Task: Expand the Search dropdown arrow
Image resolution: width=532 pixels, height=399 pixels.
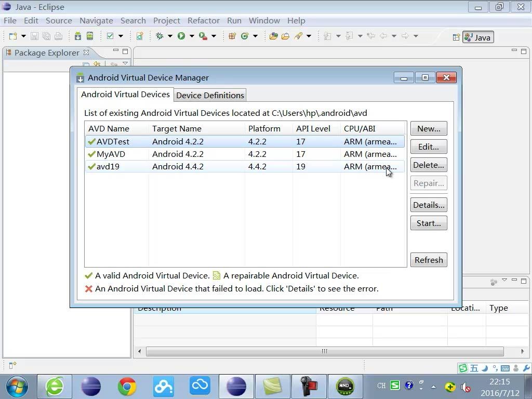Action: click(x=309, y=36)
